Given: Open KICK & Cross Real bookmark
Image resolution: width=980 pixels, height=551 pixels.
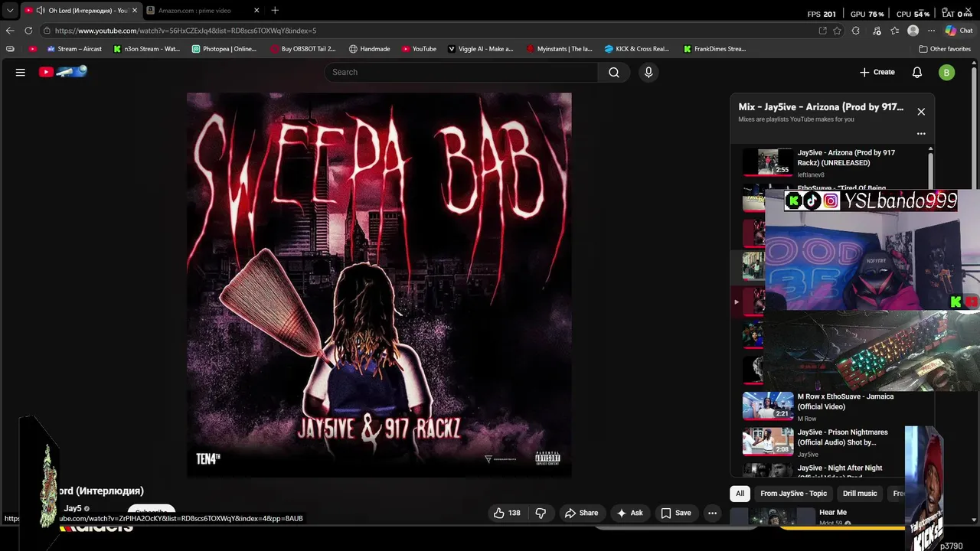Looking at the screenshot, I should pyautogui.click(x=637, y=49).
